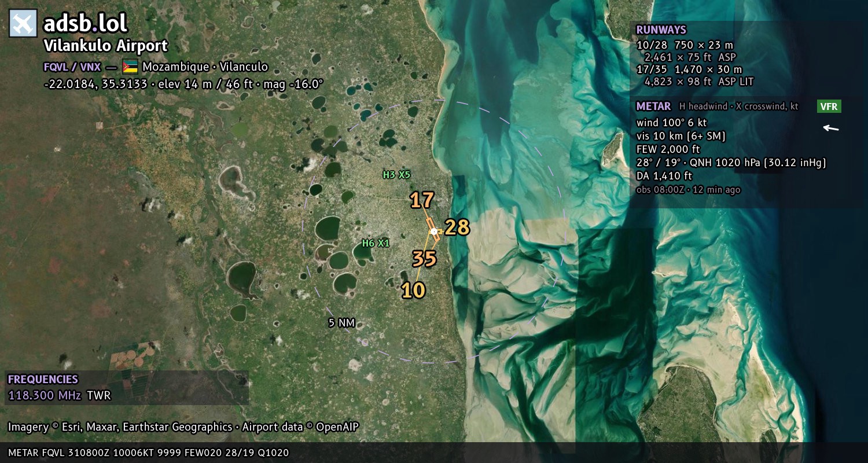Click the QNH 1020 hPa temperature line

731,163
